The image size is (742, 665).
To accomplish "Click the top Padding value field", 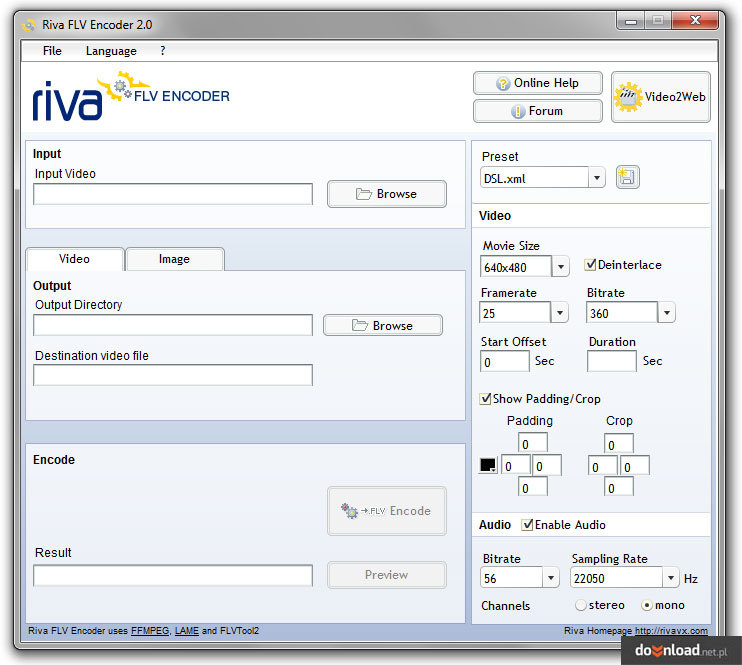I will tap(533, 443).
